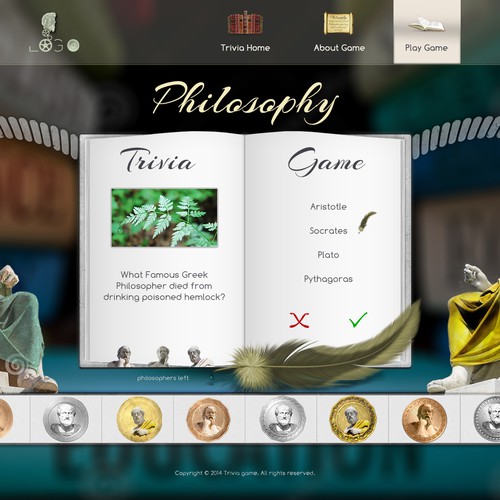
Task: Click the hemlock question text
Action: pos(164,286)
